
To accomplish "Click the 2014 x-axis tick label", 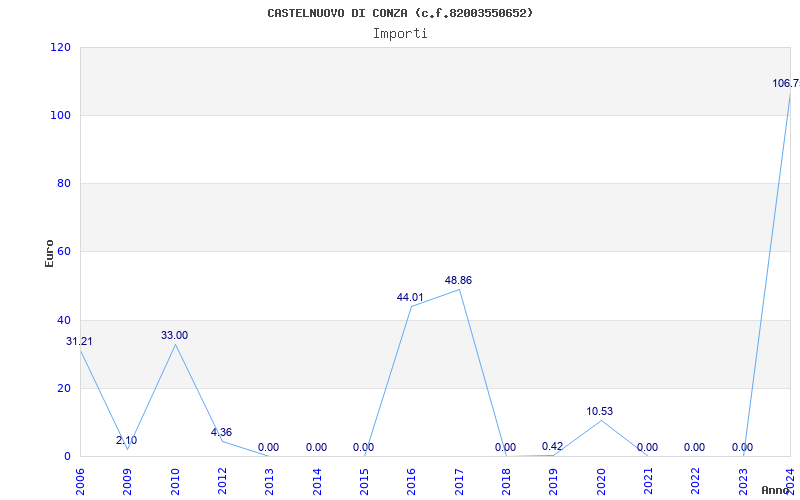I will [x=317, y=482].
